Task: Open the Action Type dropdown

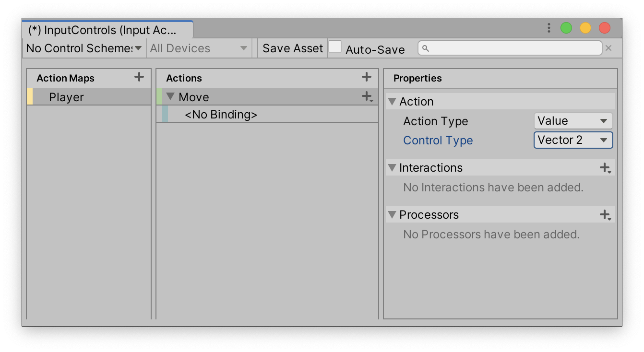Action: (x=573, y=121)
